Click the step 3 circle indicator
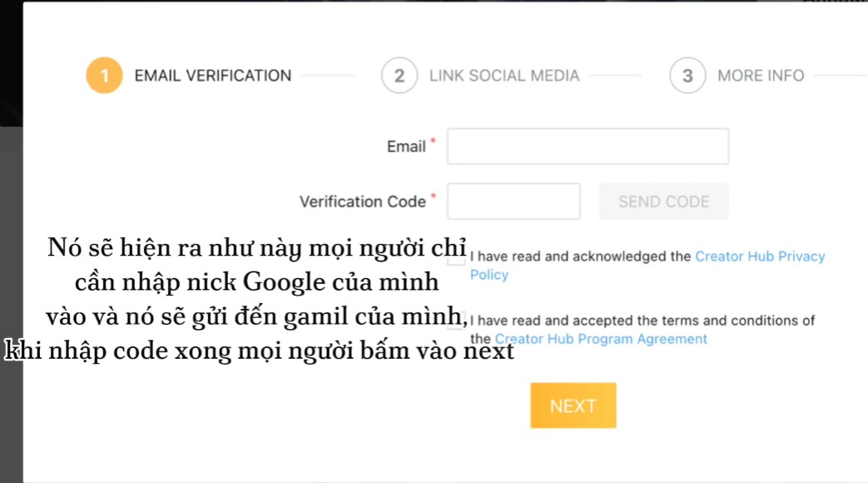 point(687,76)
